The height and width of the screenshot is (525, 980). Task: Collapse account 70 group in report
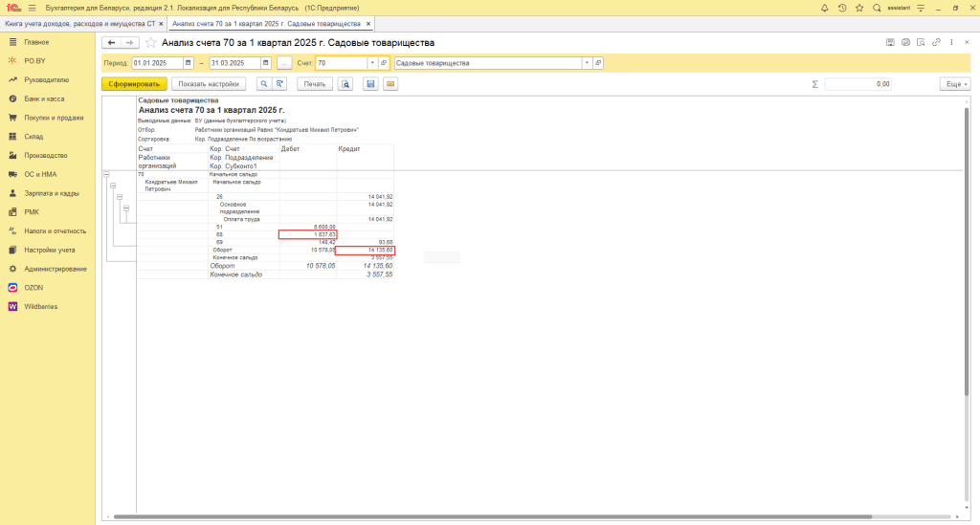(106, 175)
